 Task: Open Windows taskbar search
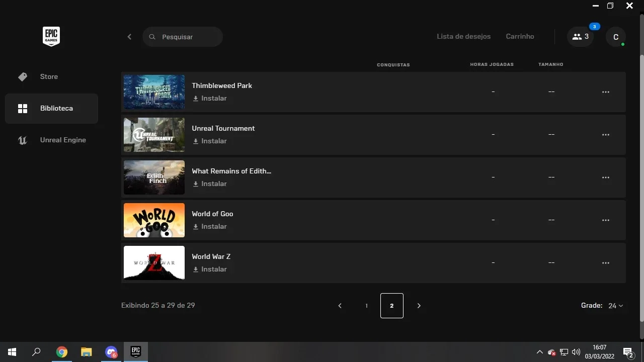(x=36, y=352)
